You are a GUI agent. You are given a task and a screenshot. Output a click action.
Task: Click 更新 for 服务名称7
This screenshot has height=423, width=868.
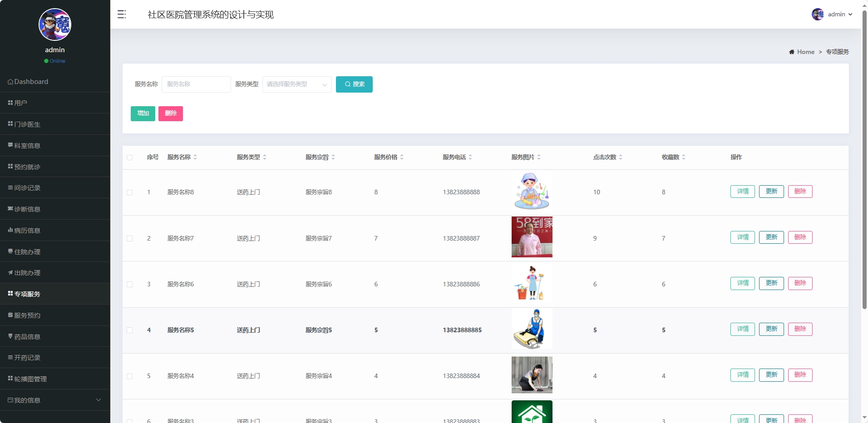771,237
